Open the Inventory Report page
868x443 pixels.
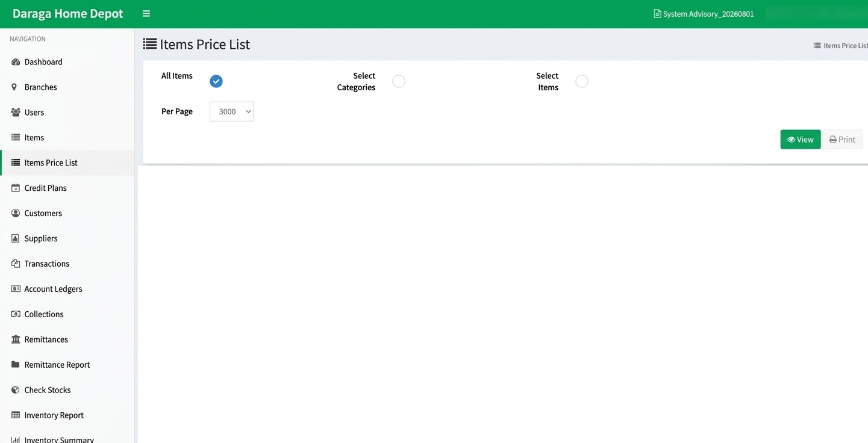67,416
